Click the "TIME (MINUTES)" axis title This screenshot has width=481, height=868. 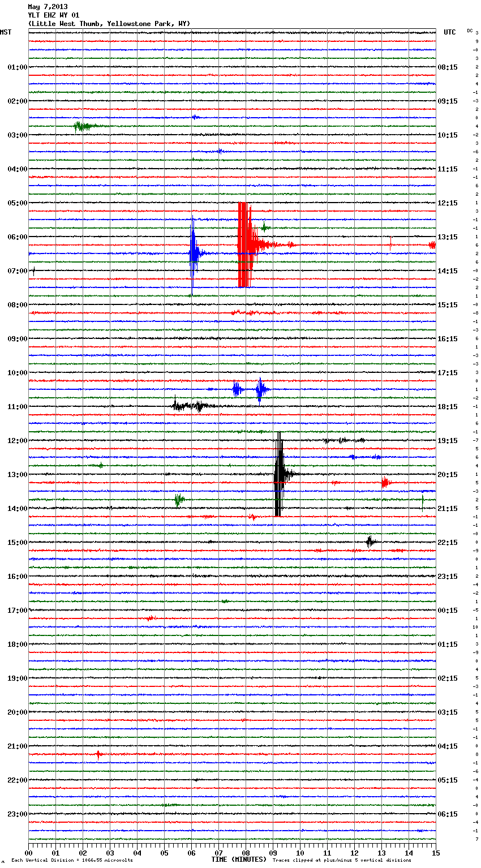[239, 860]
